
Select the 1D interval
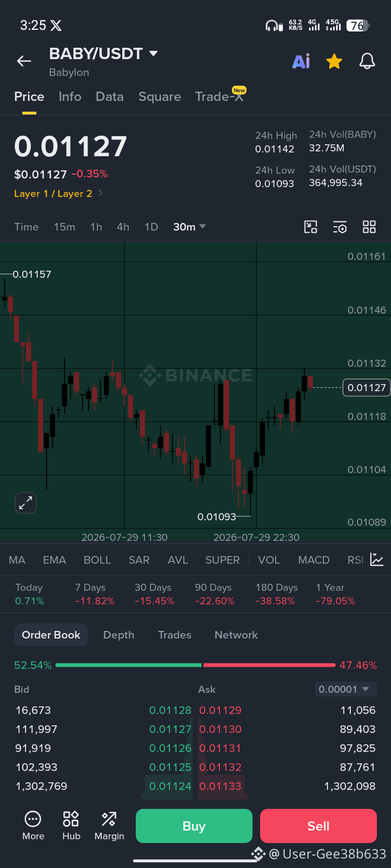(x=151, y=227)
